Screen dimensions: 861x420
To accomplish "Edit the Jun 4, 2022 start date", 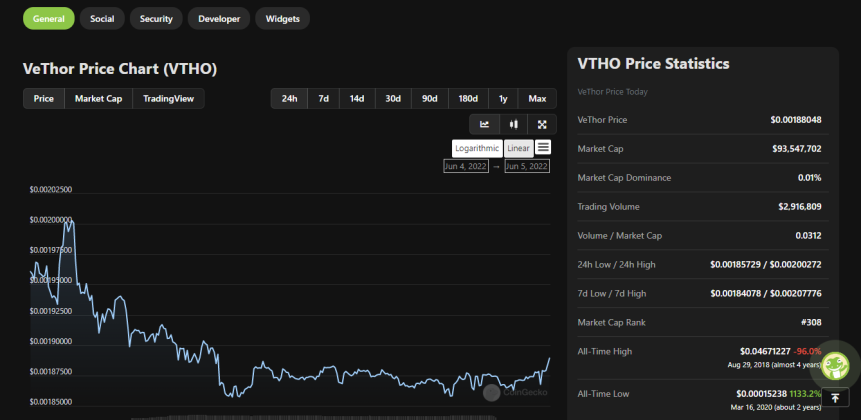I will click(466, 166).
